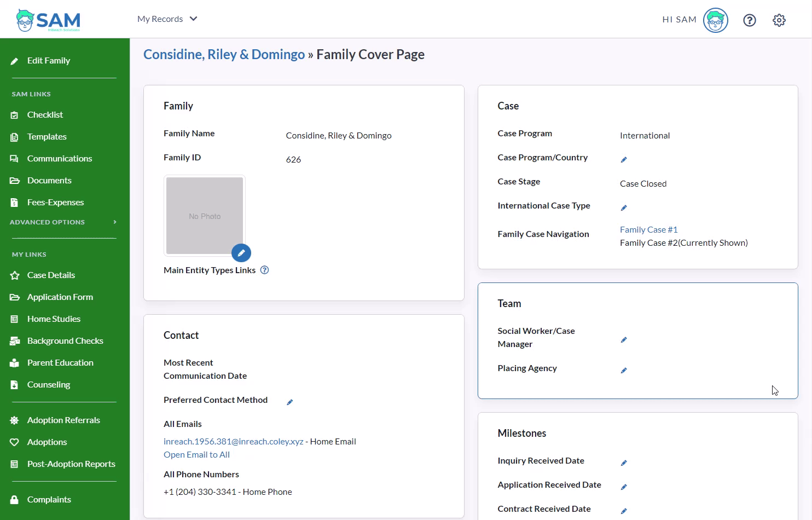812x520 pixels.
Task: Click the Communications icon in sidebar
Action: [15, 159]
